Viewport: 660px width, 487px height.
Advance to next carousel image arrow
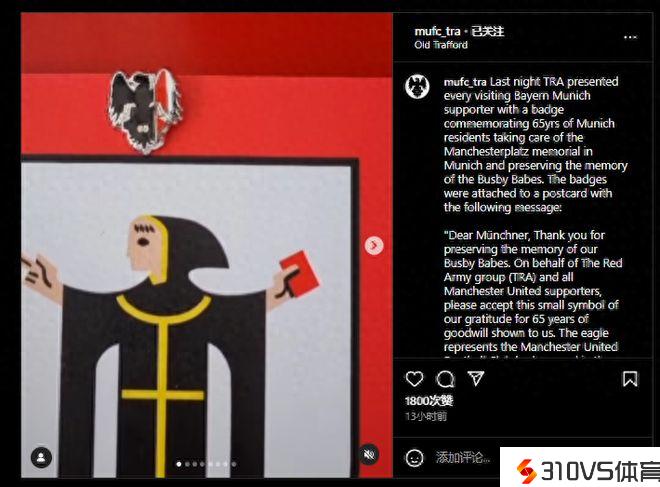[x=374, y=245]
